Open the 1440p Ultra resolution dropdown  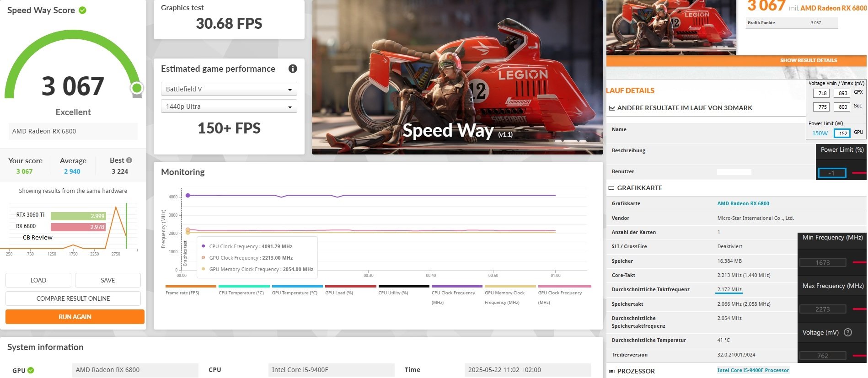(x=229, y=106)
